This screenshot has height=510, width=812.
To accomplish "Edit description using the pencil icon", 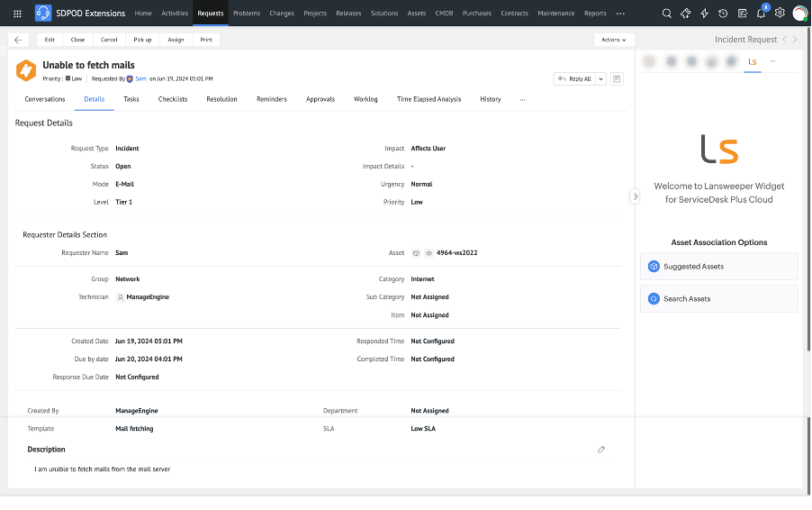I will click(600, 450).
